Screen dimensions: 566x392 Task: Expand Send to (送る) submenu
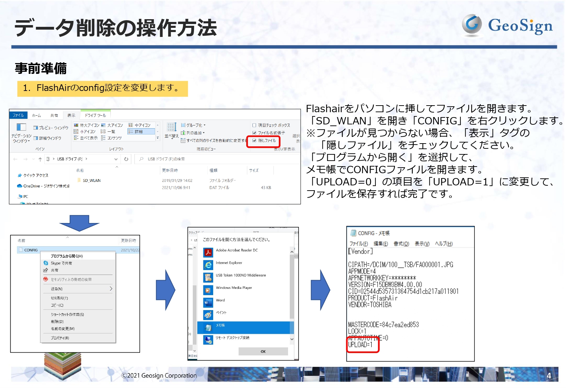tap(111, 289)
